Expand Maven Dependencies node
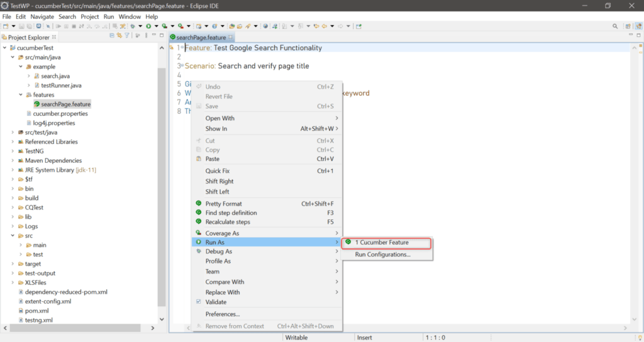This screenshot has height=342, width=644. [x=13, y=160]
